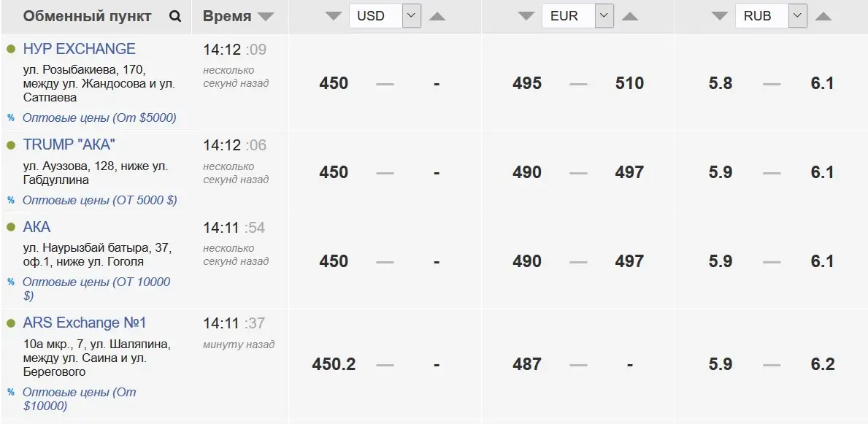The width and height of the screenshot is (868, 424).
Task: View TRUMP АКА wholesale prices link
Action: [x=99, y=200]
